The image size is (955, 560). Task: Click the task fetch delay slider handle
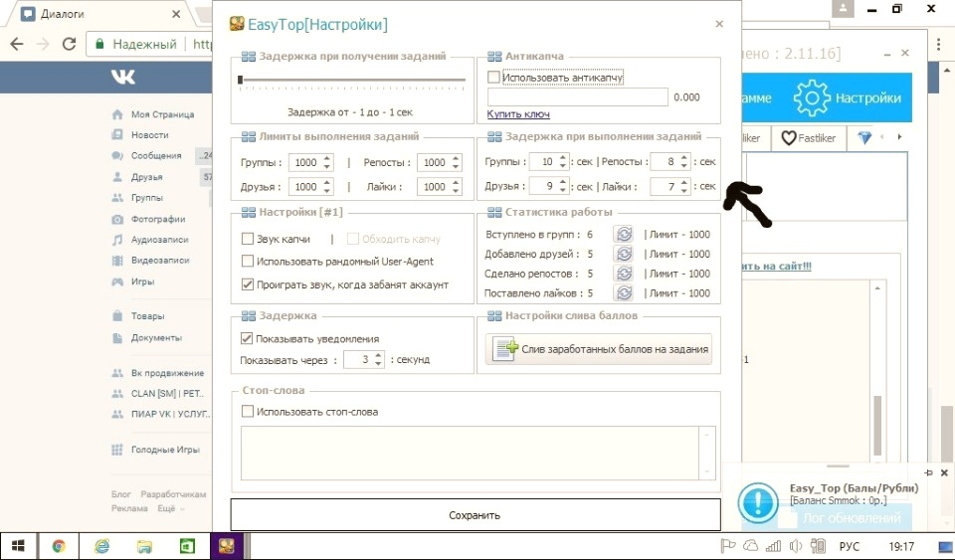(x=240, y=80)
